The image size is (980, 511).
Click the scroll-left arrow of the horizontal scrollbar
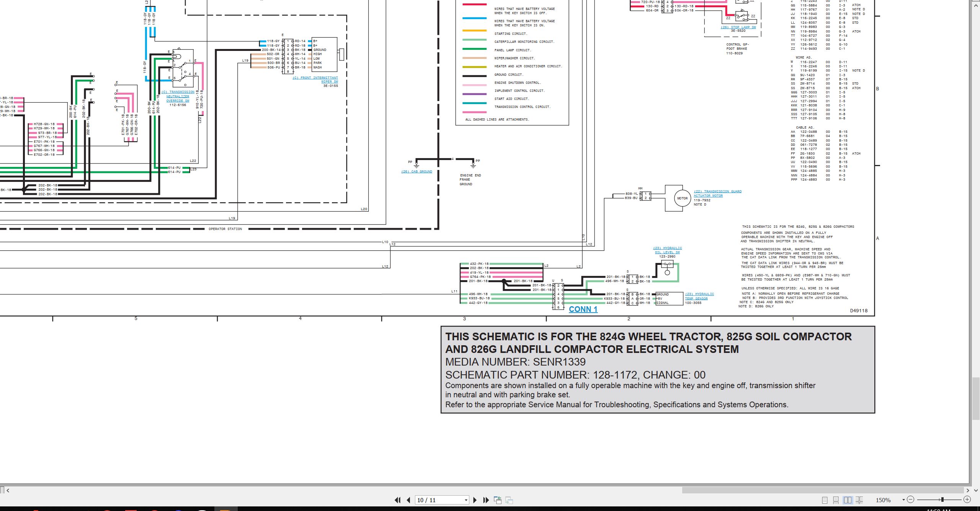point(8,490)
